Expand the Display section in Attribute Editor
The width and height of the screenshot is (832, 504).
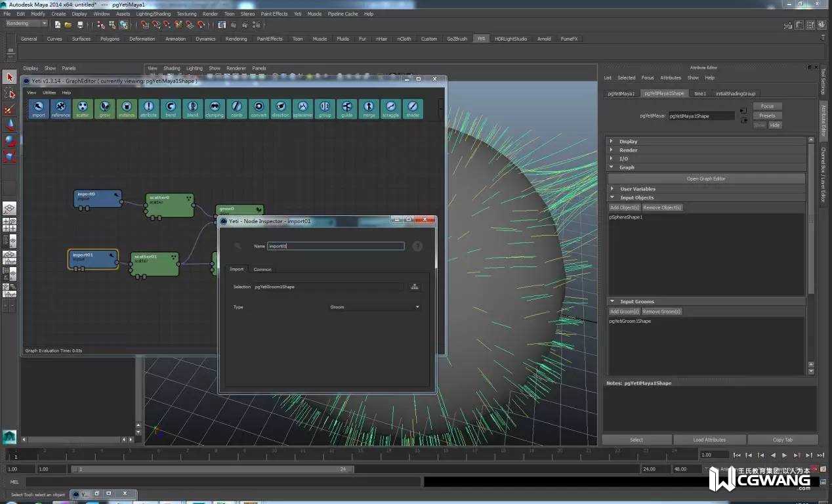click(628, 141)
